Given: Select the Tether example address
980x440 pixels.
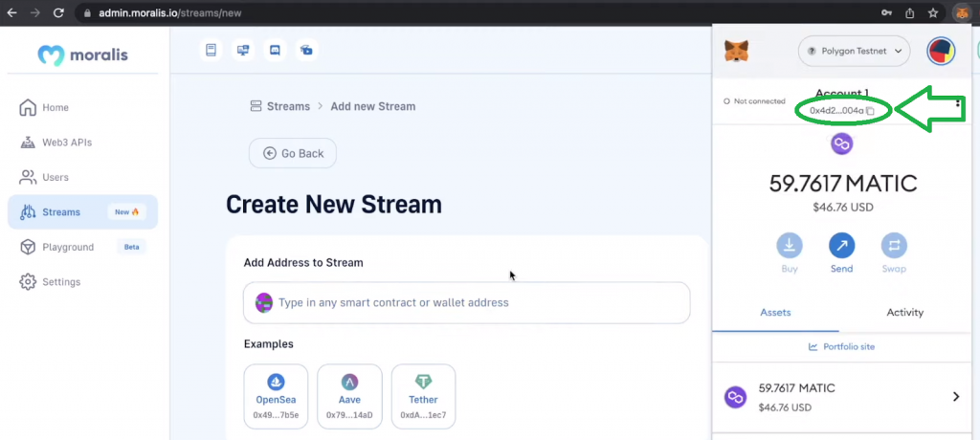Looking at the screenshot, I should pos(423,397).
